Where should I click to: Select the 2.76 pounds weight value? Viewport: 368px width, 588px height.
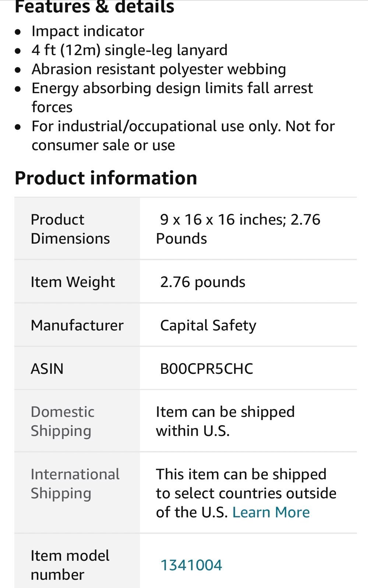202,282
